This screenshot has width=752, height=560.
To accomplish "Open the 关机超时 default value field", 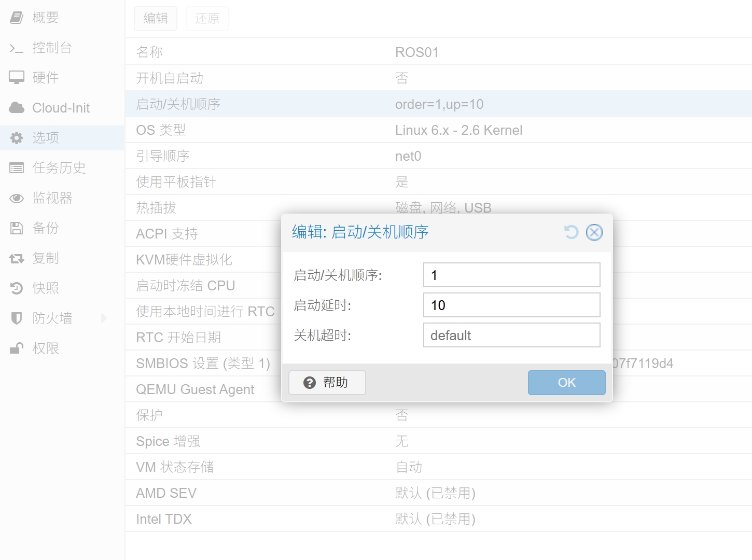I will [511, 335].
